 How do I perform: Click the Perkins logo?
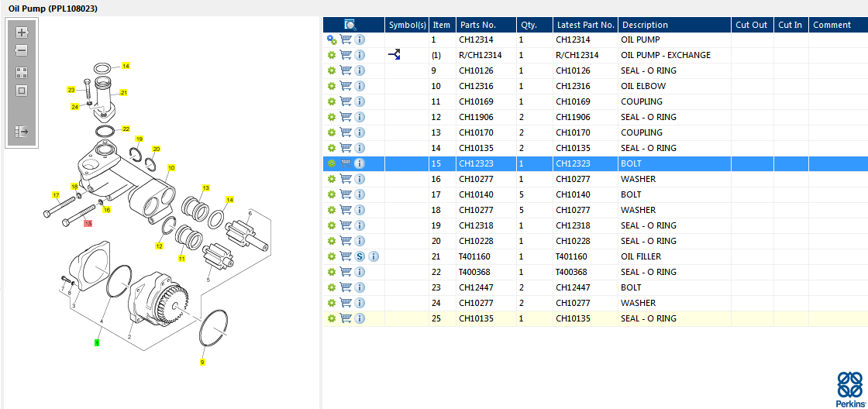[851, 389]
